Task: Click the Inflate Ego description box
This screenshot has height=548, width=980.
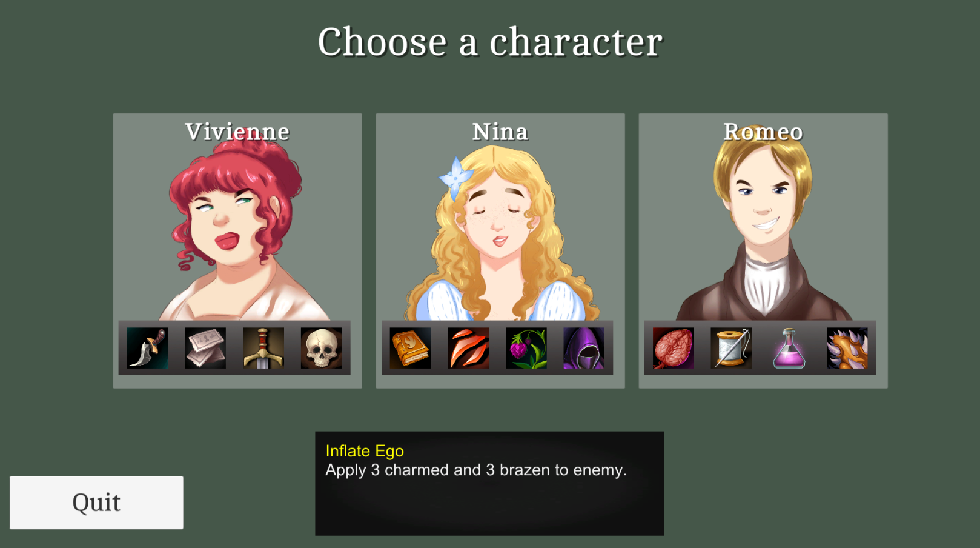Action: (x=489, y=483)
